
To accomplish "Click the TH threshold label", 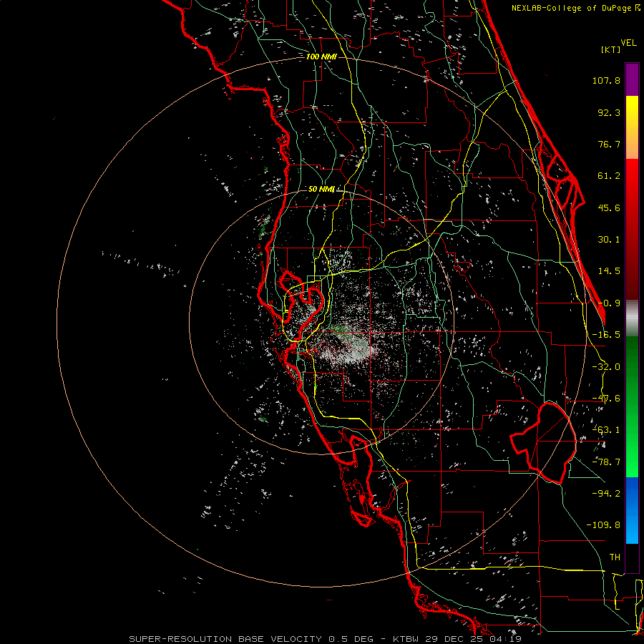I will [615, 557].
